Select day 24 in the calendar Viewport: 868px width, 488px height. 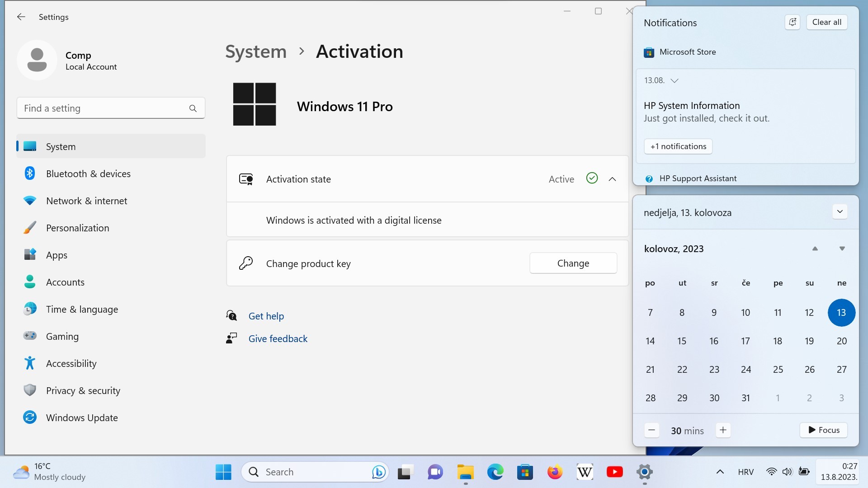746,370
